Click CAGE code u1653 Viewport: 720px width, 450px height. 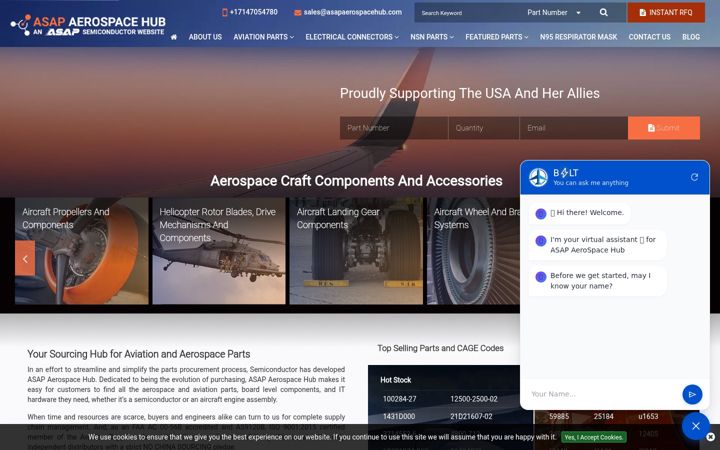click(x=648, y=416)
